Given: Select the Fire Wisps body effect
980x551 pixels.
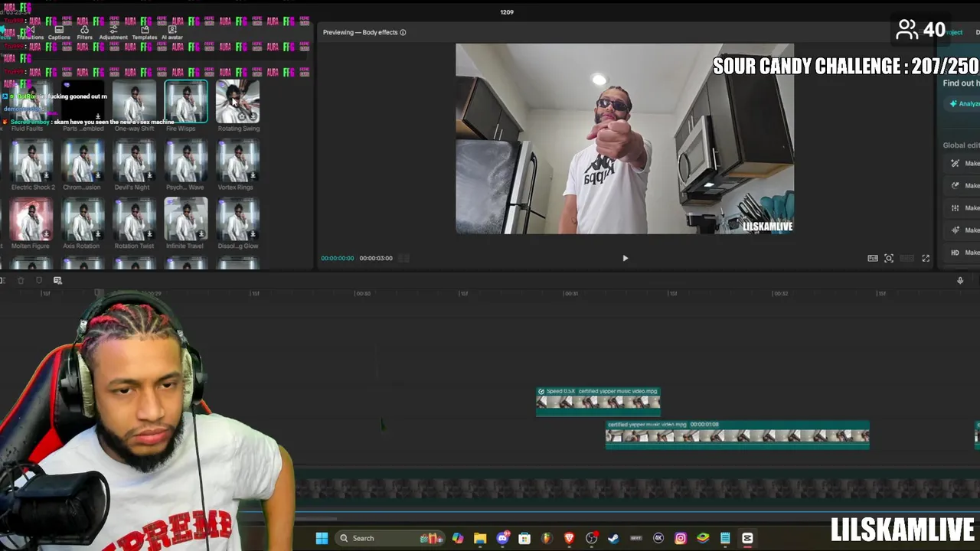Looking at the screenshot, I should coord(185,101).
